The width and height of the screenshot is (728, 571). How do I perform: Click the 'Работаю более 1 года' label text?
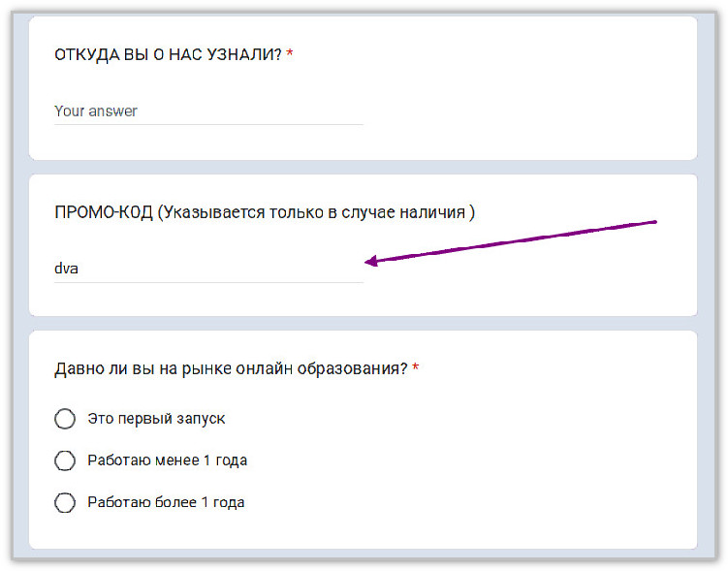[x=166, y=502]
